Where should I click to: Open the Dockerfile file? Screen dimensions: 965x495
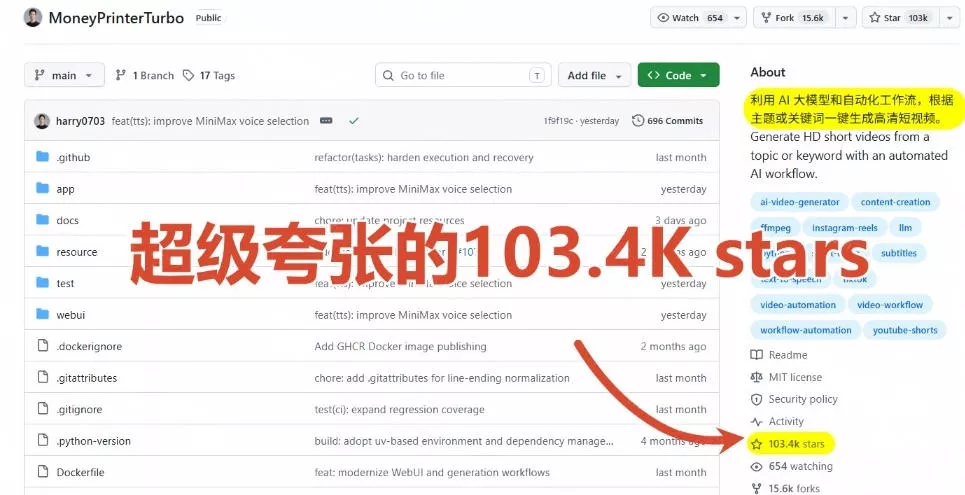coord(80,472)
